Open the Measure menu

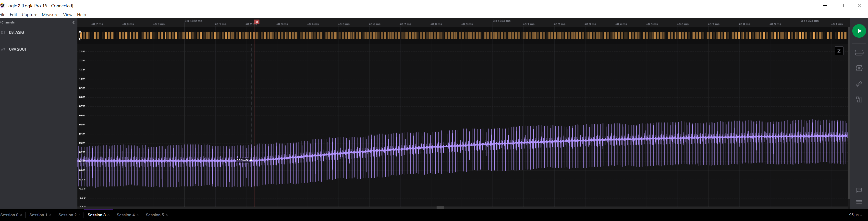[x=50, y=15]
